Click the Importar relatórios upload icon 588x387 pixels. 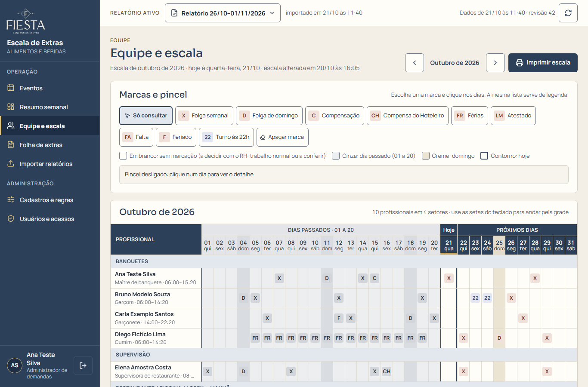11,164
